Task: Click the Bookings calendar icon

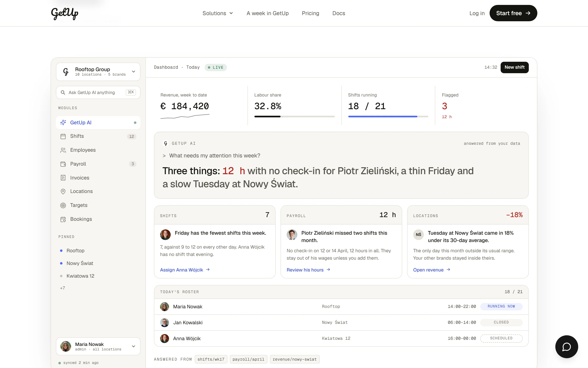Action: 63,219
